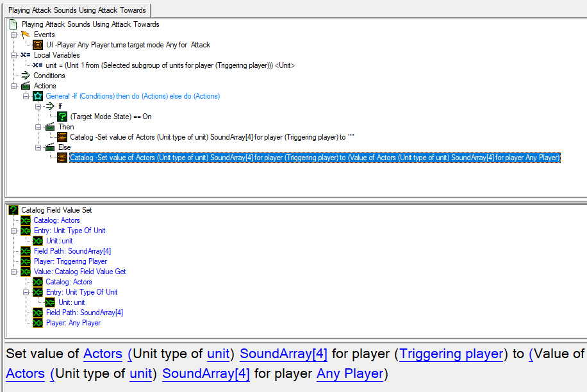This screenshot has width=587, height=392.
Task: Select the unit local variable row
Action: tap(170, 65)
